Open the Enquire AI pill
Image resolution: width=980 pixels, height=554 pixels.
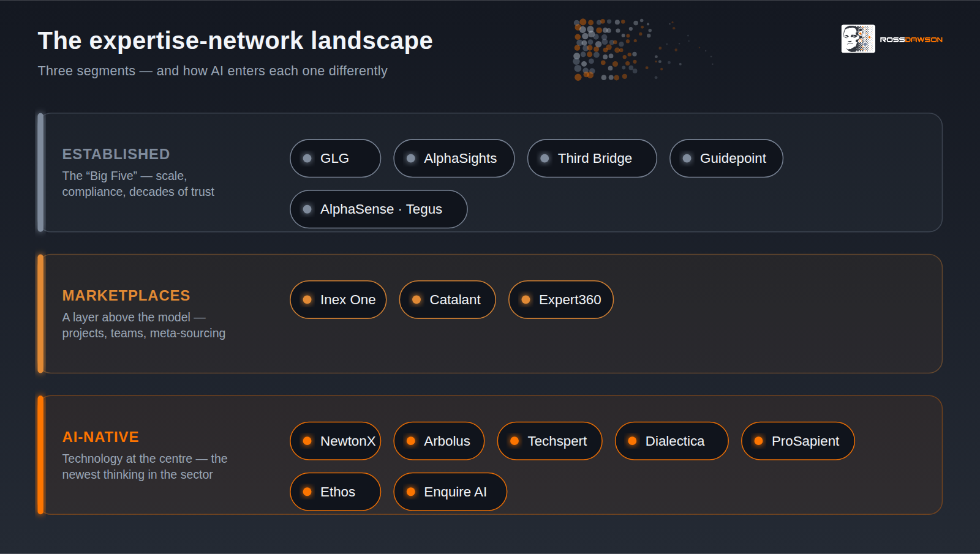coord(450,492)
